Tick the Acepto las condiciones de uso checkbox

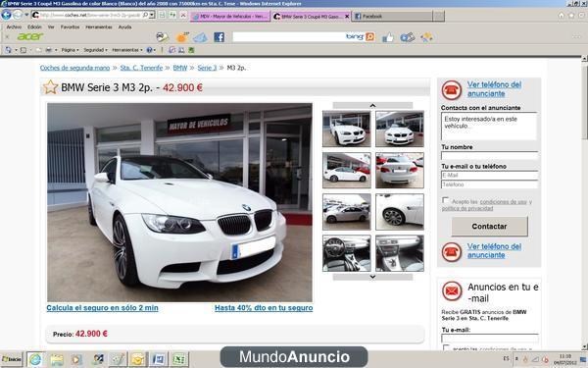(446, 200)
